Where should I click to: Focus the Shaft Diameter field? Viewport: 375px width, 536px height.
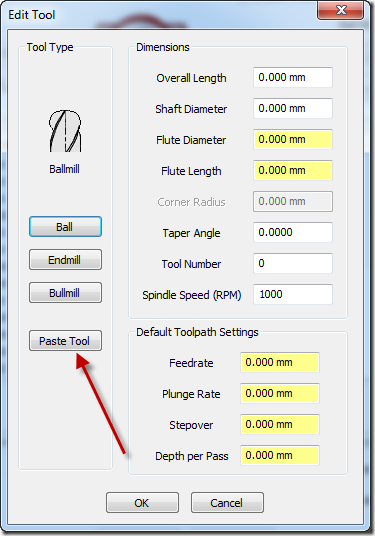[293, 108]
